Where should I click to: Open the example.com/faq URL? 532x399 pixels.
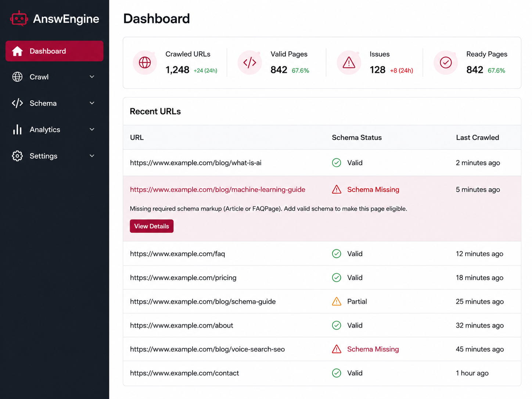click(x=177, y=254)
